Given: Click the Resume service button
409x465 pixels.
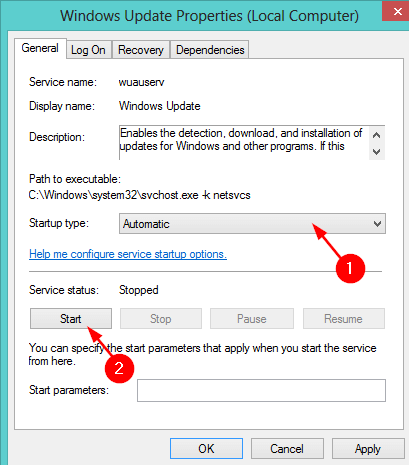Looking at the screenshot, I should 344,319.
